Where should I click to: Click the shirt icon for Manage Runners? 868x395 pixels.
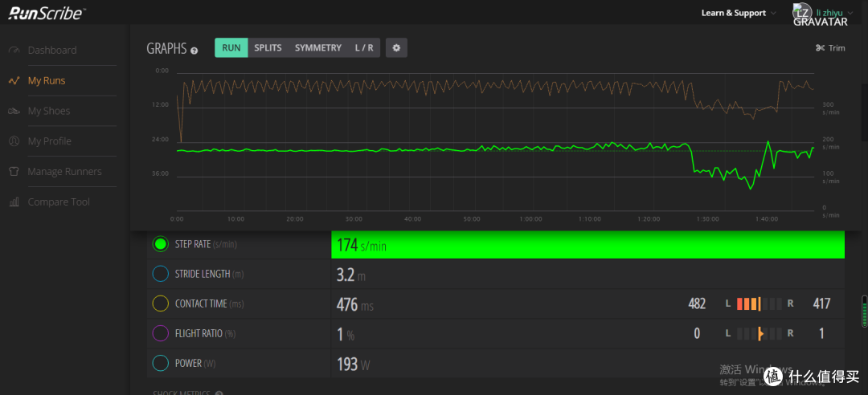point(14,172)
